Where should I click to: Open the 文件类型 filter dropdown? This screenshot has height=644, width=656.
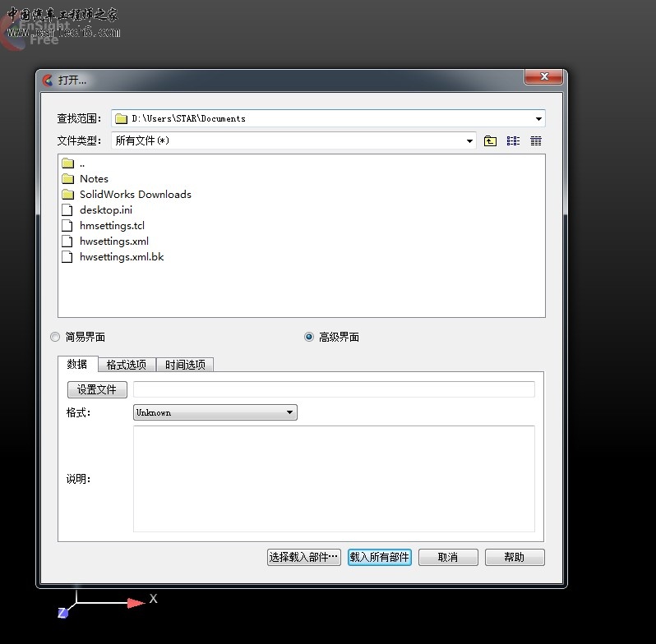pyautogui.click(x=469, y=141)
